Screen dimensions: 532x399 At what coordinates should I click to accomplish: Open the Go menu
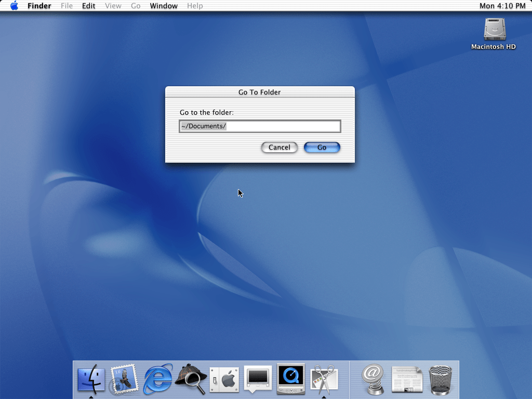coord(136,6)
